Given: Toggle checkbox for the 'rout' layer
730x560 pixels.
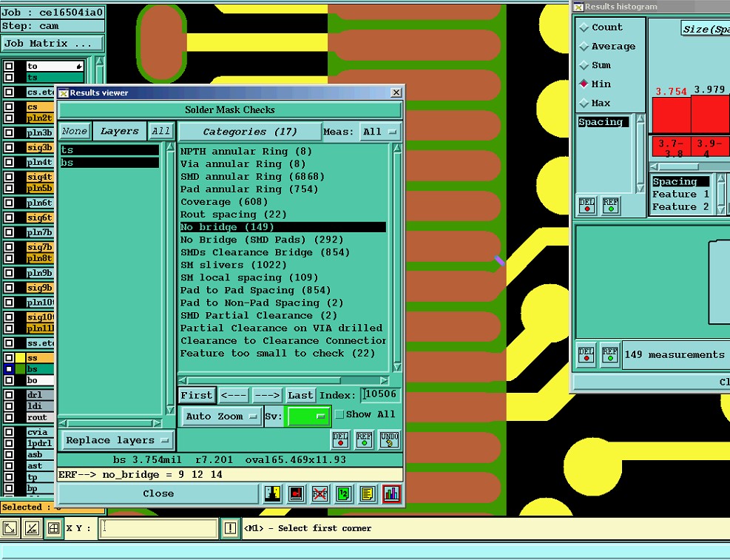Looking at the screenshot, I should [x=9, y=417].
